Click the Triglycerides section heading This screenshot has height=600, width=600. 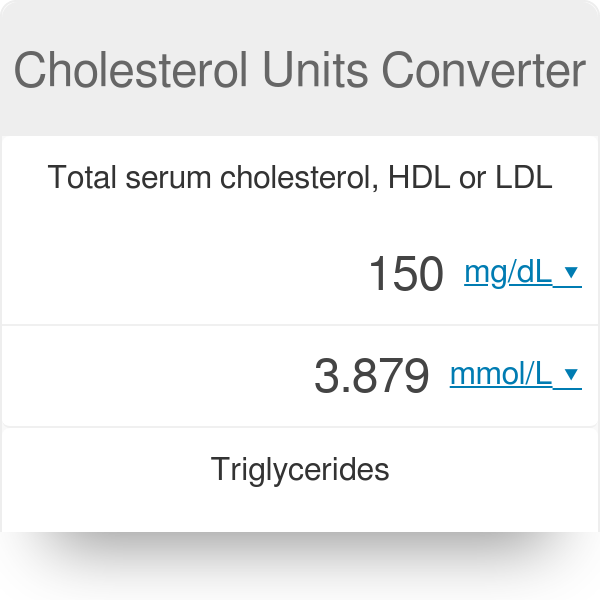click(300, 469)
